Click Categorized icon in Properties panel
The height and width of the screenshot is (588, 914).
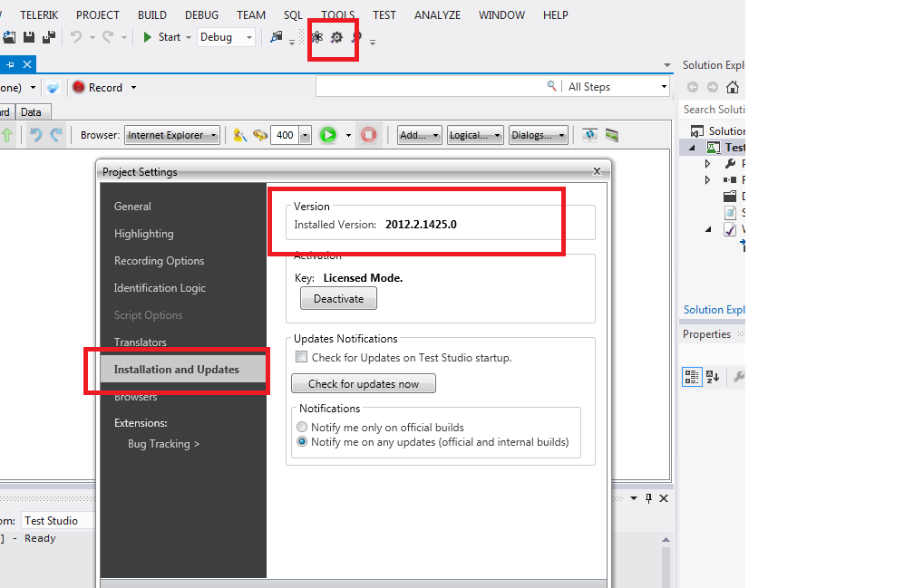coord(692,377)
